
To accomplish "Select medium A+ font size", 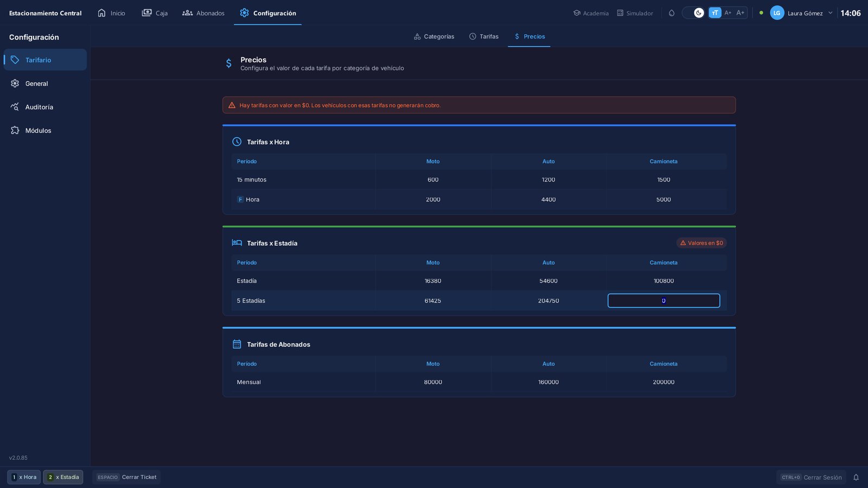I will (728, 13).
